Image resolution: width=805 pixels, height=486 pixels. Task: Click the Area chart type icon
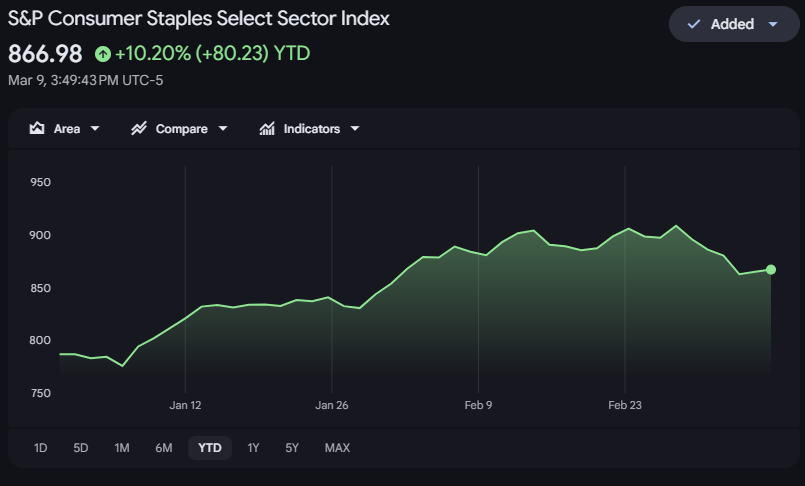[37, 129]
